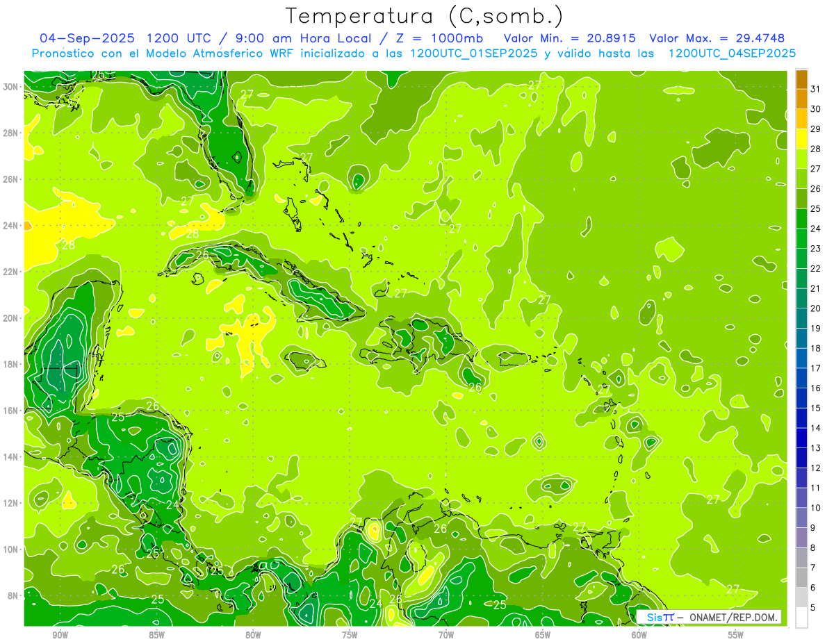Click color scale tick label 15
This screenshot has height=644, width=834.
(816, 408)
